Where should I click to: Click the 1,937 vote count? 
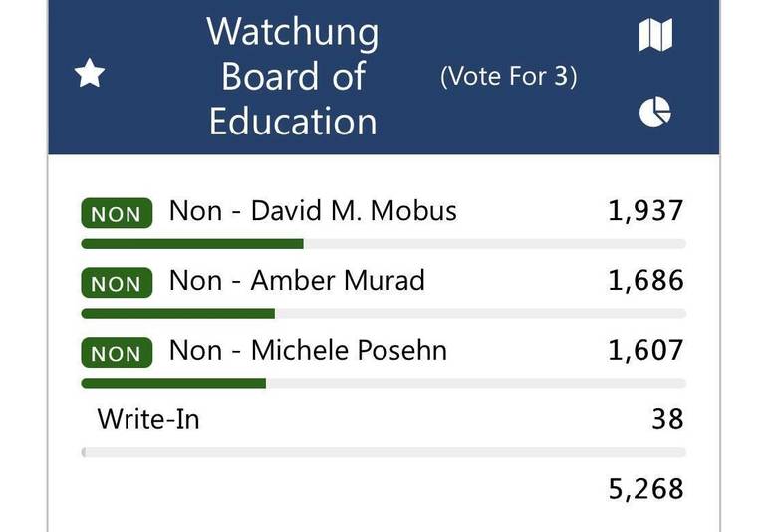coord(645,211)
